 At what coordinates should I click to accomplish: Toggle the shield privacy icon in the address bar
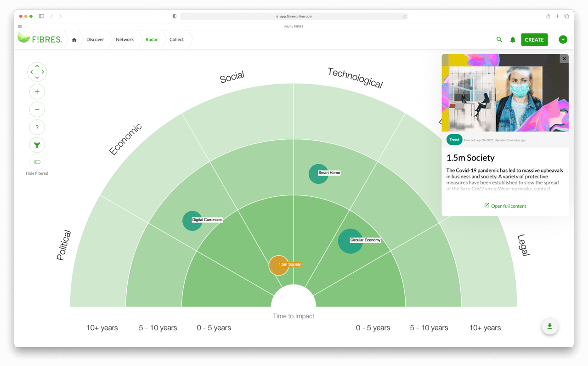point(174,16)
